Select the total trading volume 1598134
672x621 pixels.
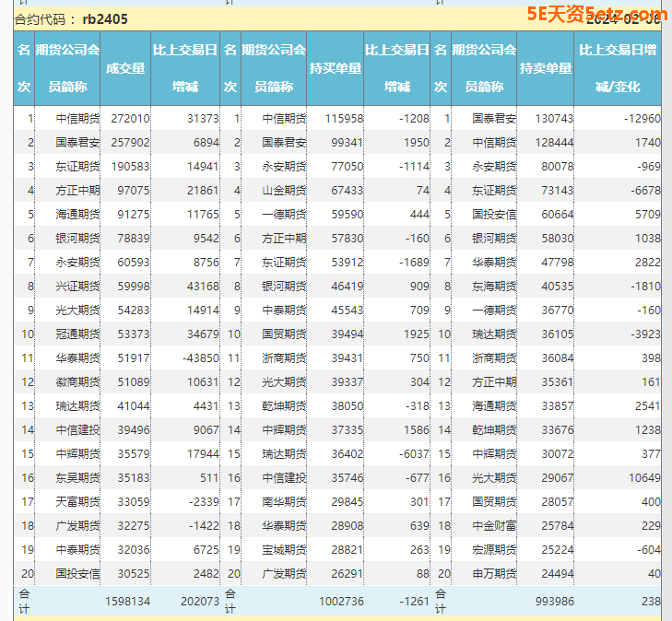124,602
